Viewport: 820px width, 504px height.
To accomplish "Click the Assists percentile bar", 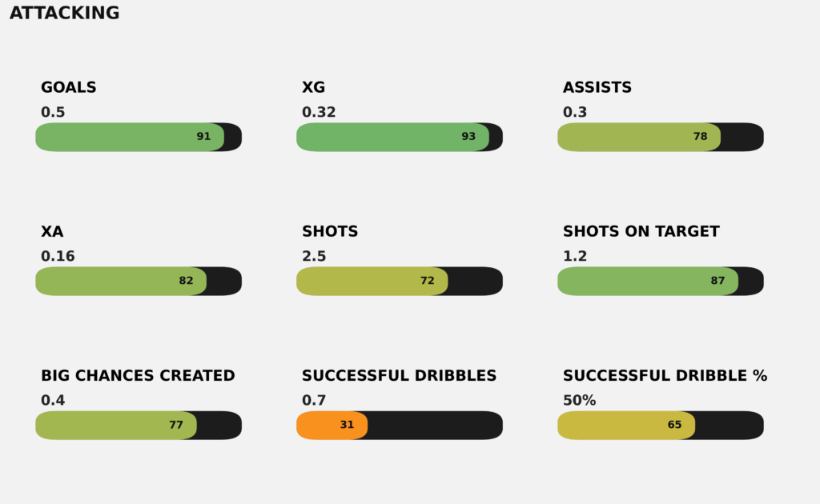I will pos(660,137).
